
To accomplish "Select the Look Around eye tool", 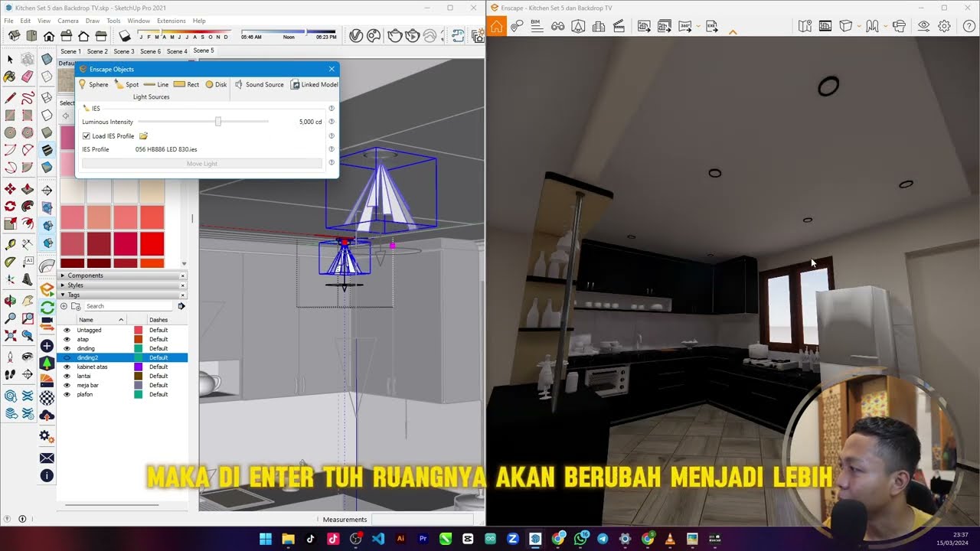I will coord(28,357).
